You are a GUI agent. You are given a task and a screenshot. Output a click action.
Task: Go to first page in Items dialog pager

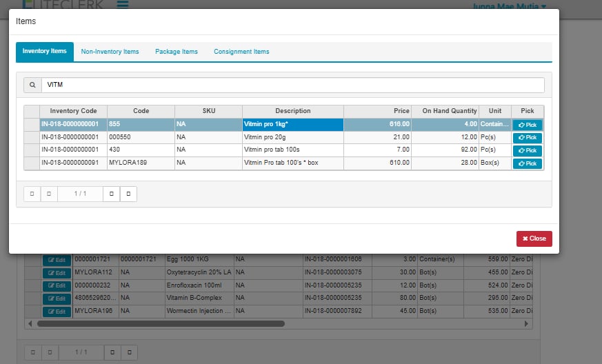coord(32,194)
